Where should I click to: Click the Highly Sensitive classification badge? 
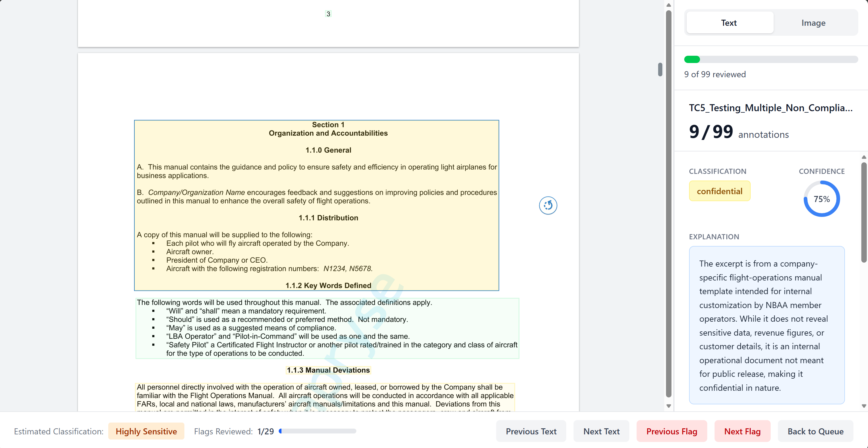click(146, 431)
